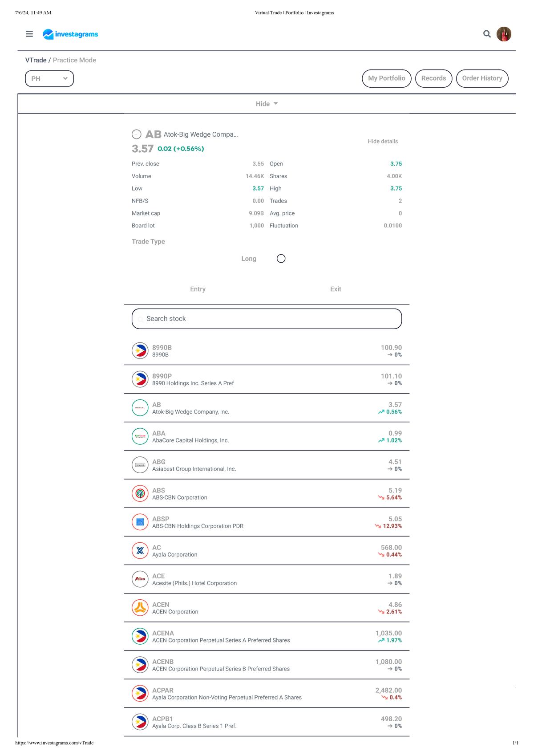The height and width of the screenshot is (756, 534).
Task: Open the search magnifier icon
Action: pos(487,34)
